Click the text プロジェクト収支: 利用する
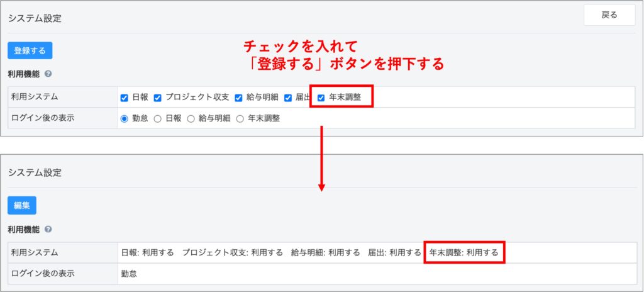644x292 pixels. tap(233, 252)
